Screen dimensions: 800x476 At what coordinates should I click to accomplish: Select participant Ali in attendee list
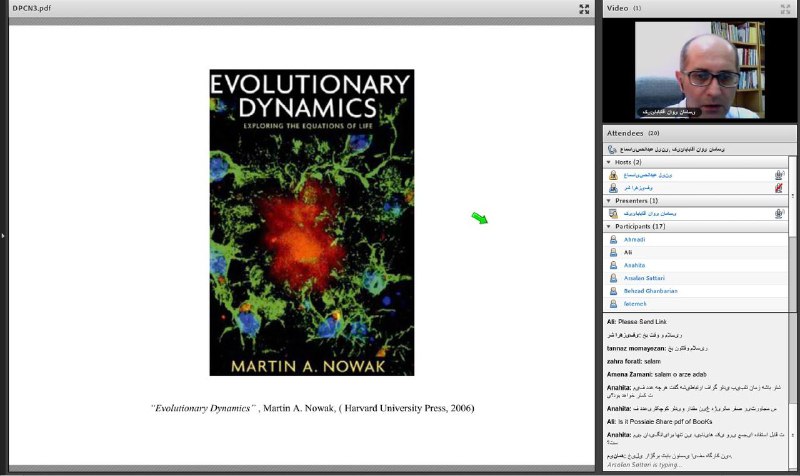[628, 253]
